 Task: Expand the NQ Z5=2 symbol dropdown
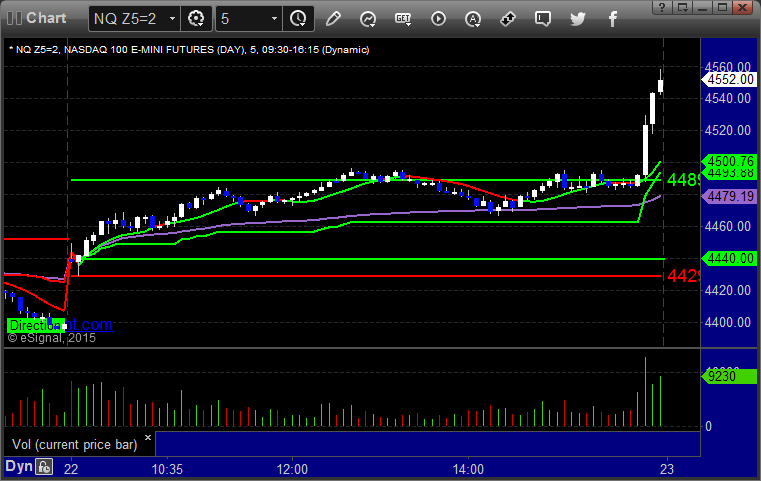point(172,18)
